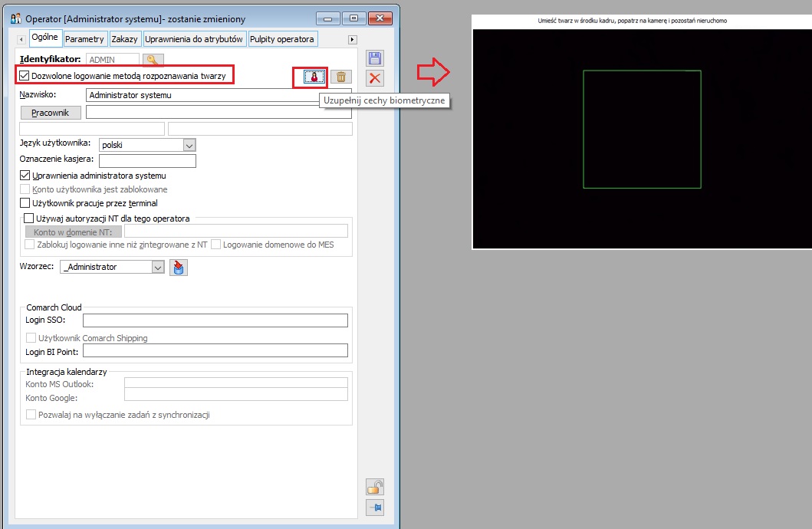Open Uprawnienia do atrybutów tab
This screenshot has height=529, width=812.
coord(194,39)
